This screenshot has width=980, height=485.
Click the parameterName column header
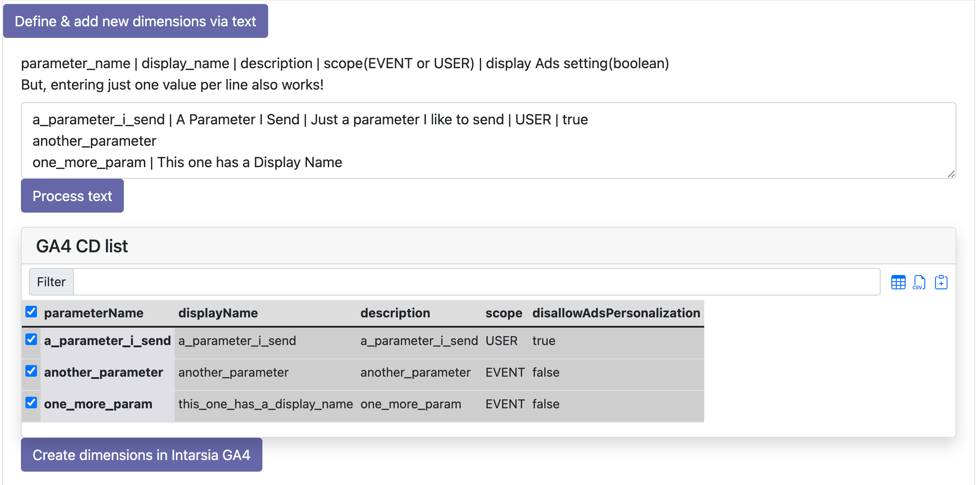pos(94,313)
